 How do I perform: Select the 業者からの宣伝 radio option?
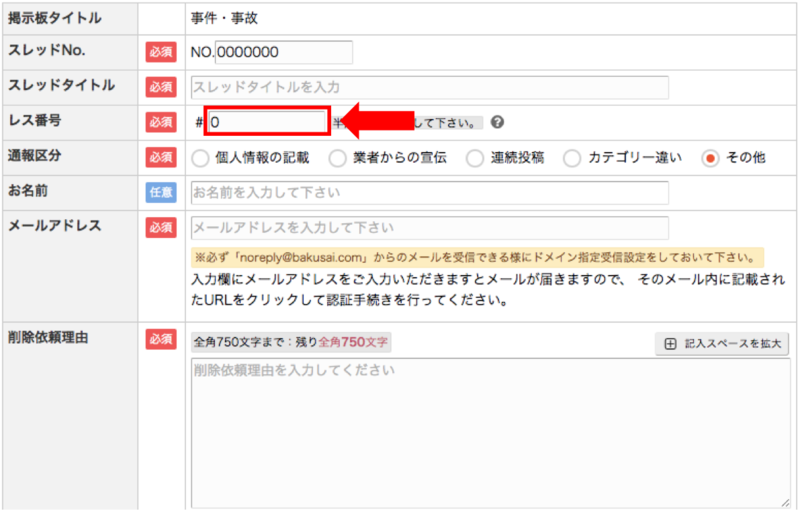(x=337, y=158)
